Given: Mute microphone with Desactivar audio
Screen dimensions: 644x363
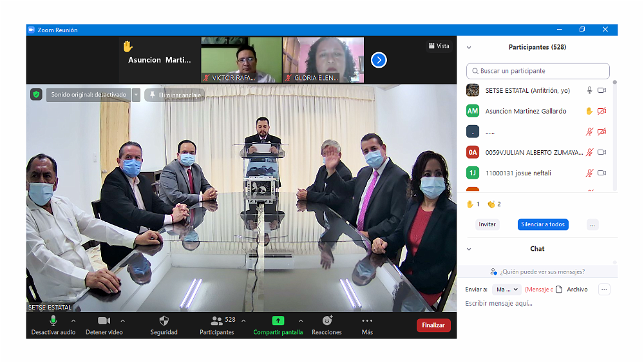Looking at the screenshot, I should (x=53, y=320).
